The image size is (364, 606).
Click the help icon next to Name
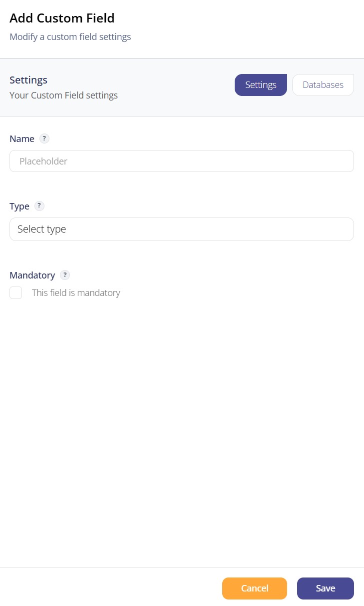click(44, 138)
